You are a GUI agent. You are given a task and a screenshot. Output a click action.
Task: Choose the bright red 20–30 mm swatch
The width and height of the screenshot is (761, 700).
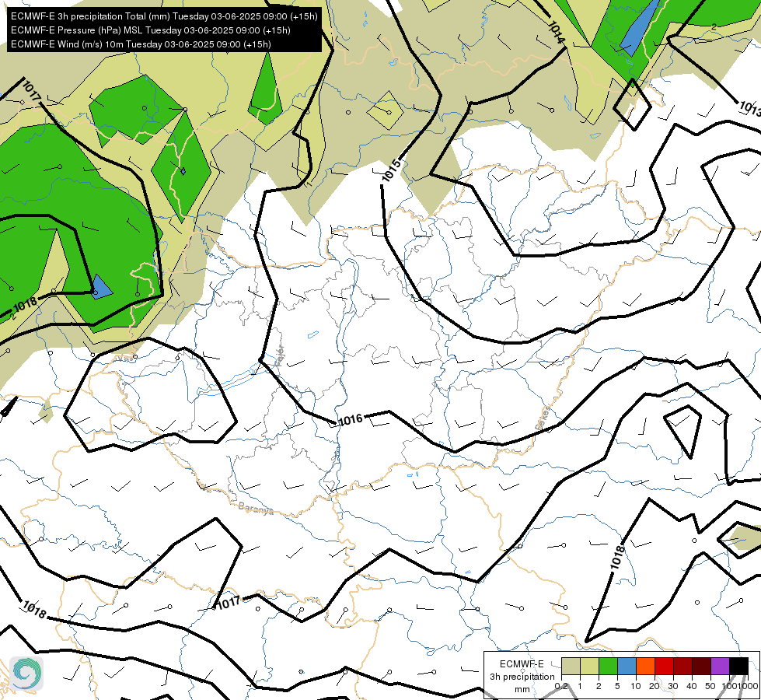point(664,666)
